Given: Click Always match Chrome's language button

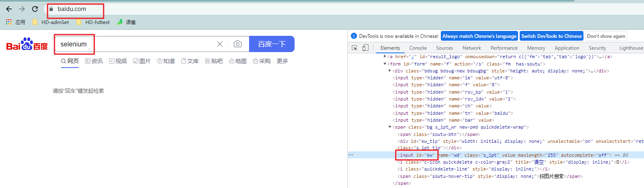Looking at the screenshot, I should [x=479, y=36].
